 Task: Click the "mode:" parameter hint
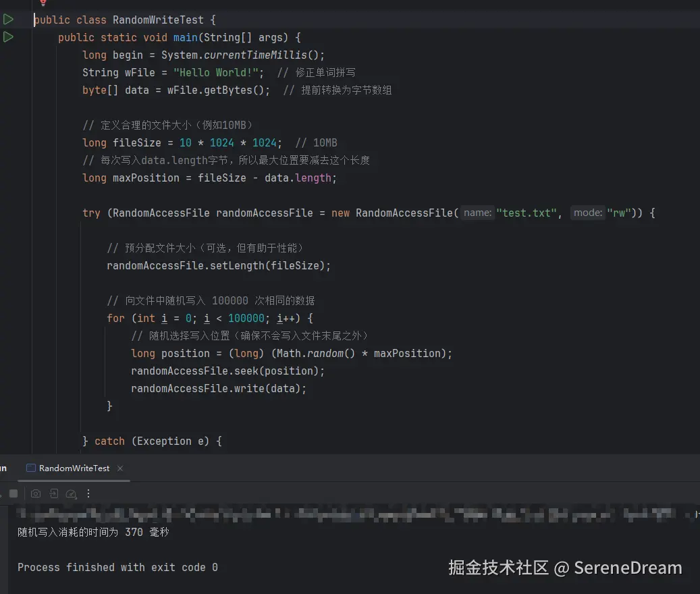(x=587, y=213)
